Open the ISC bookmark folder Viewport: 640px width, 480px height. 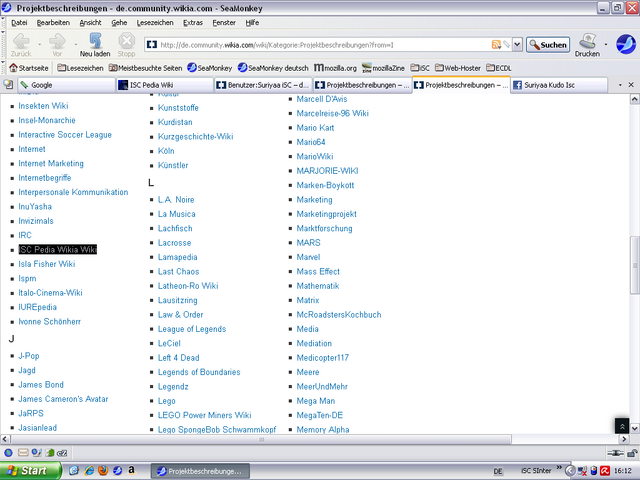click(x=420, y=68)
